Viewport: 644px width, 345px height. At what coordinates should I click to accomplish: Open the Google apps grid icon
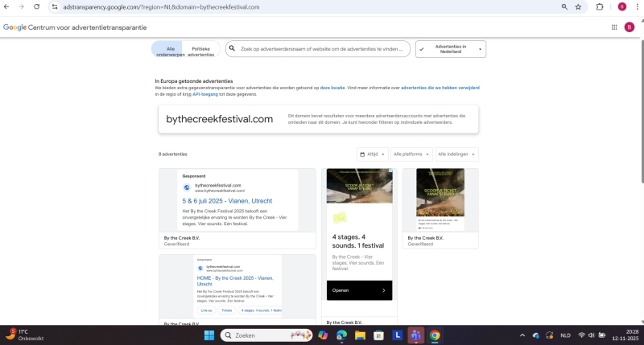[x=614, y=27]
